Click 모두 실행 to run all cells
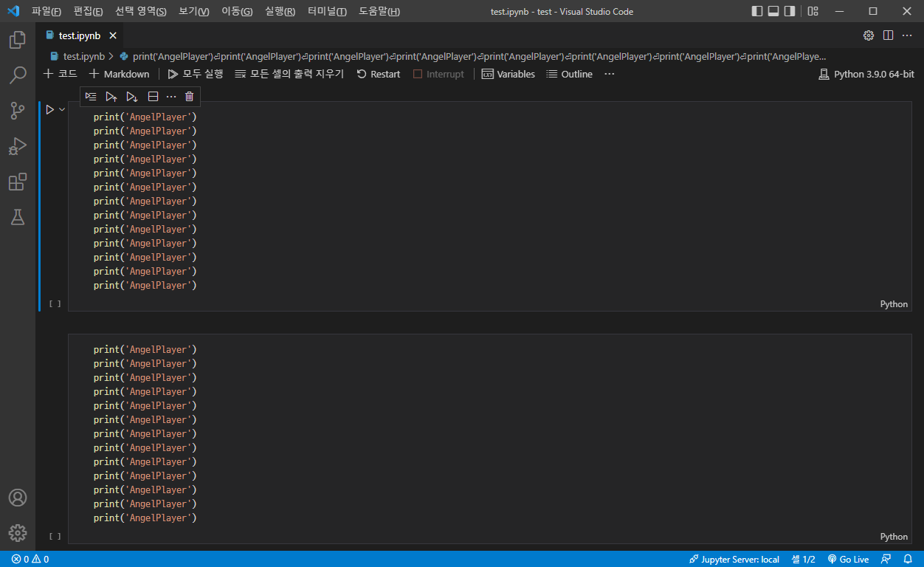The height and width of the screenshot is (567, 924). tap(195, 74)
